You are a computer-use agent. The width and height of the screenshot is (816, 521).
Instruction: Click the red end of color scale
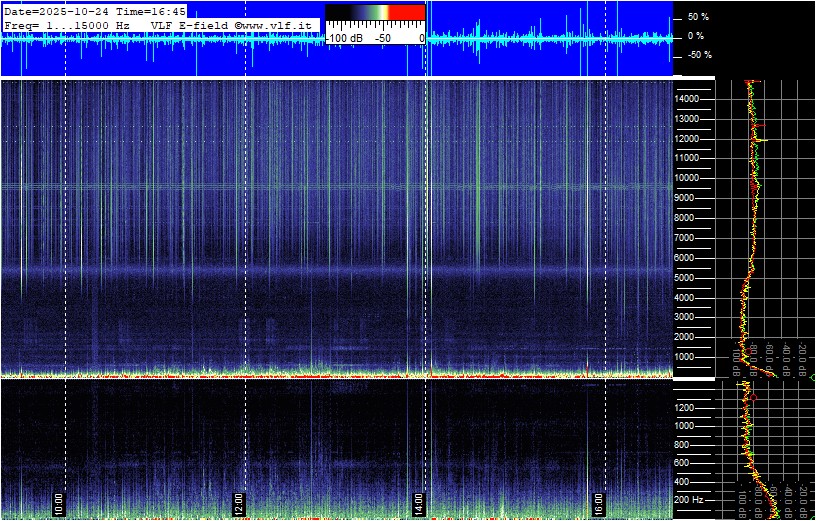click(406, 13)
